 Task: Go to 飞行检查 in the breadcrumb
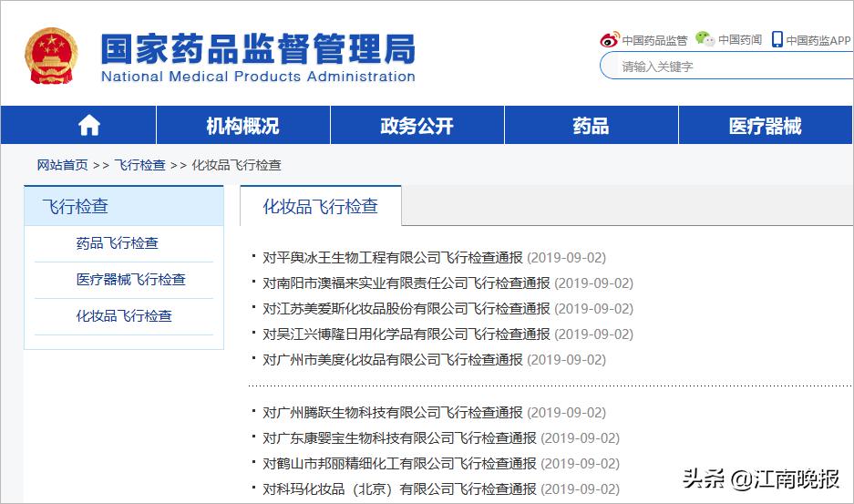140,165
